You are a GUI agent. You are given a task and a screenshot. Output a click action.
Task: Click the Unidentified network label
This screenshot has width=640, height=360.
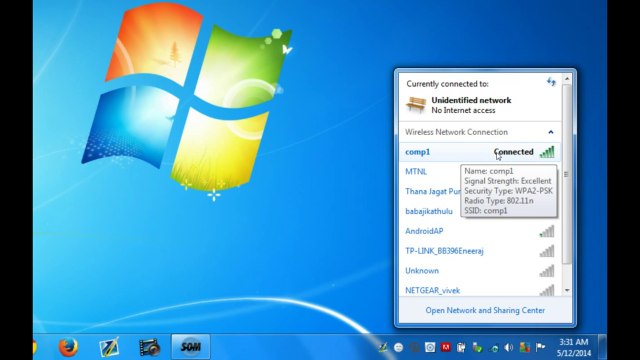coord(471,100)
